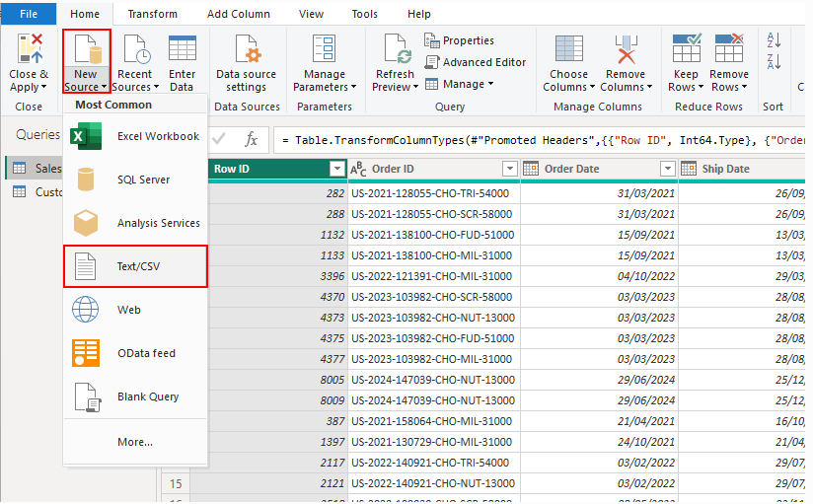Viewport: 813px width, 504px height.
Task: Switch to the Transform tab
Action: [x=152, y=14]
